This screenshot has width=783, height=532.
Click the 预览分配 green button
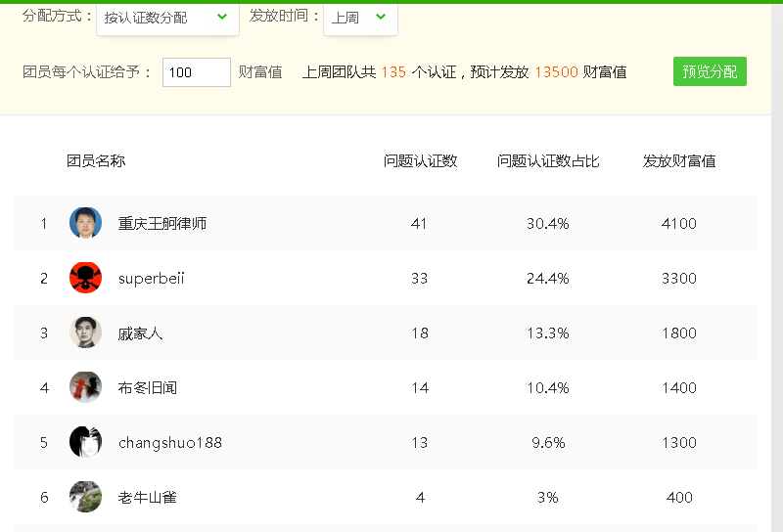point(710,71)
